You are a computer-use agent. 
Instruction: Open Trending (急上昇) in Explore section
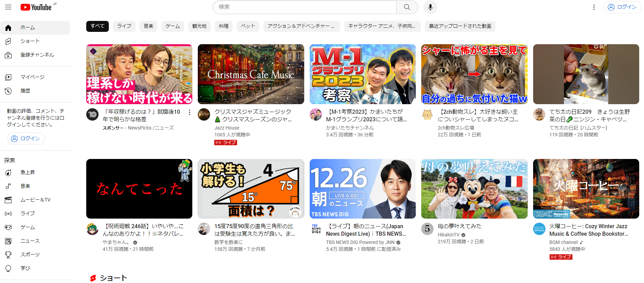tap(27, 172)
